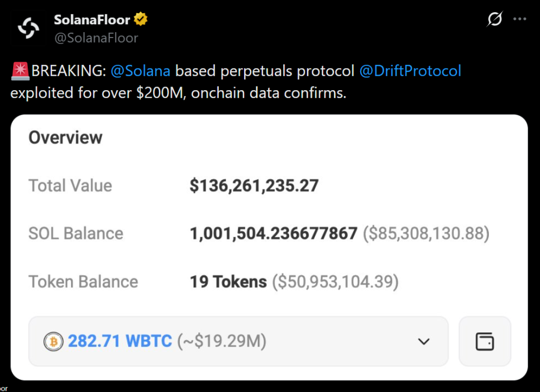
Task: Open the 282.71 WBTC token dropdown
Action: pyautogui.click(x=238, y=341)
